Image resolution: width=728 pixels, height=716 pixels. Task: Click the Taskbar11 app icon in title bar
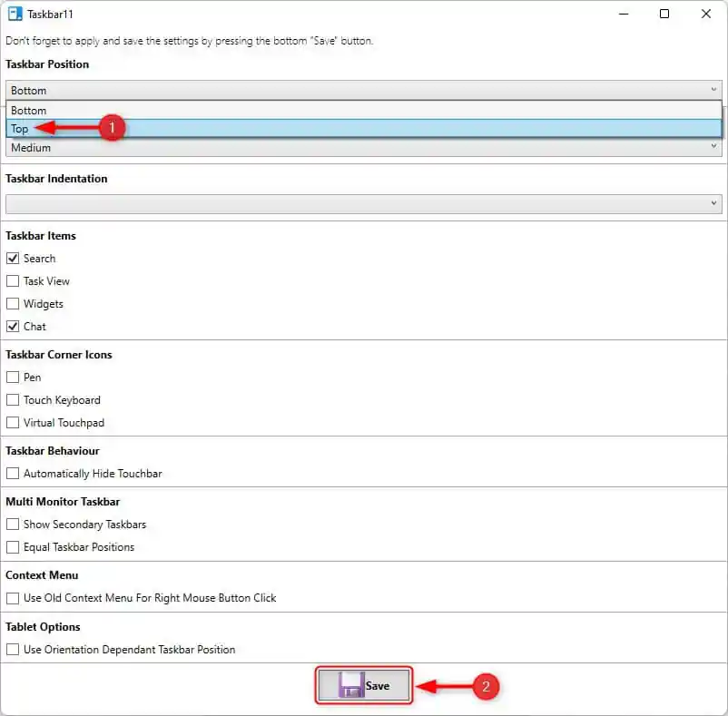coord(15,14)
